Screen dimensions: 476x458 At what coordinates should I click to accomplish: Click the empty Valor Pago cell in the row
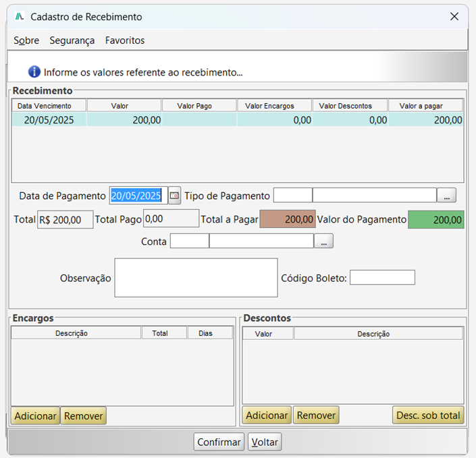pos(199,119)
